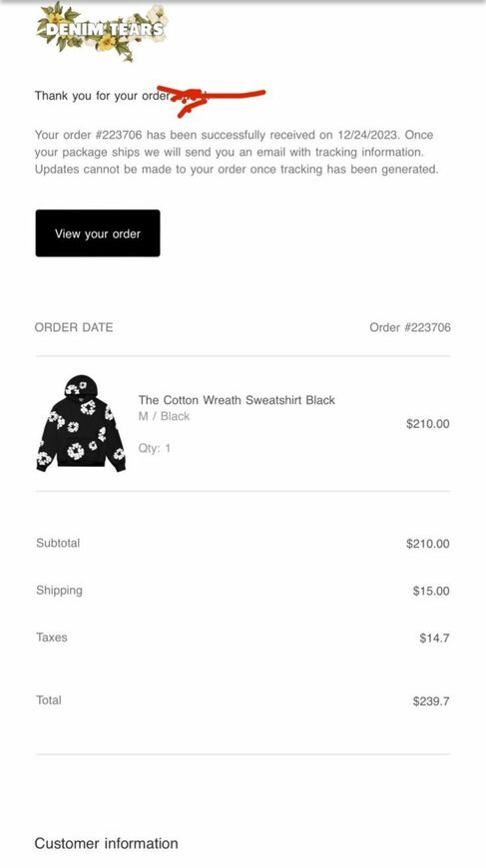Image resolution: width=486 pixels, height=868 pixels.
Task: Click the Shipping label
Action: click(x=59, y=591)
